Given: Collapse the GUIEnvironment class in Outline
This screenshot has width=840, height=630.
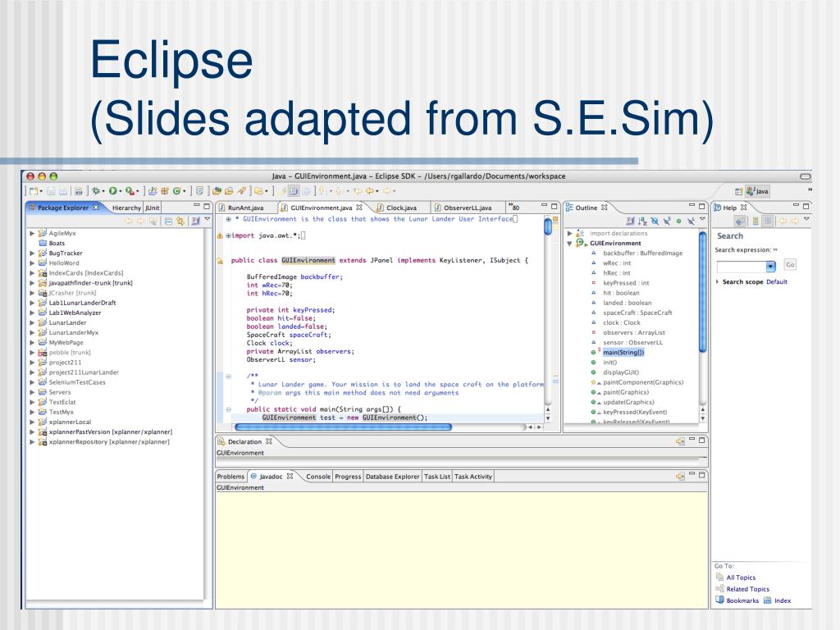Looking at the screenshot, I should [x=569, y=243].
